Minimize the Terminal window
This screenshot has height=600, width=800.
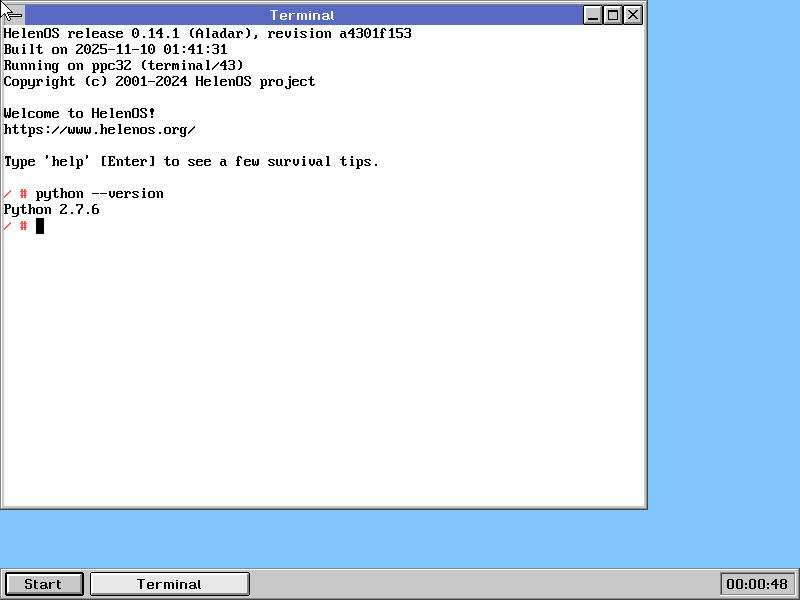[593, 15]
